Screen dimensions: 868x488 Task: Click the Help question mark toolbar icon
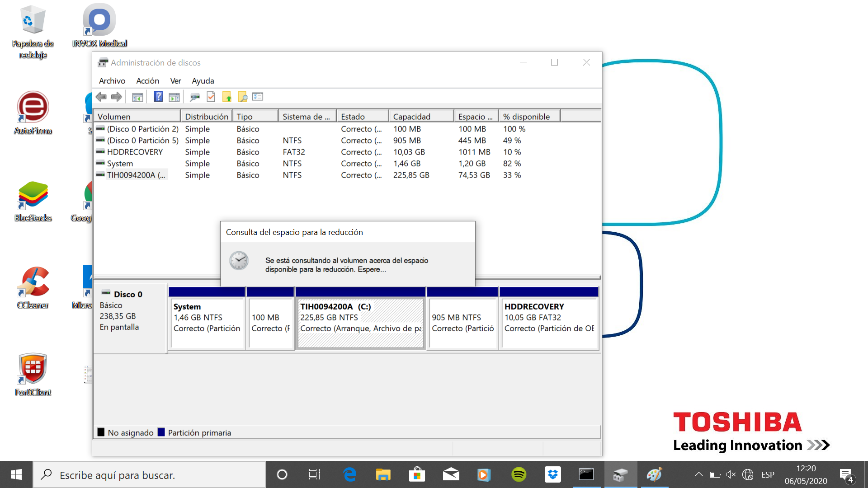point(158,97)
